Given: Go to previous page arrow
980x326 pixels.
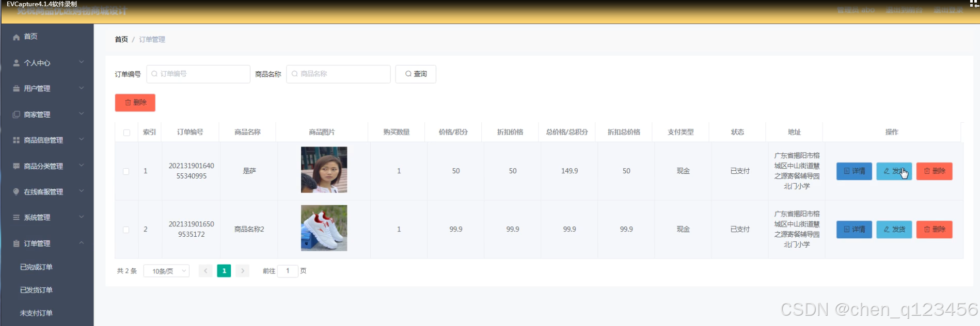Looking at the screenshot, I should pyautogui.click(x=206, y=271).
